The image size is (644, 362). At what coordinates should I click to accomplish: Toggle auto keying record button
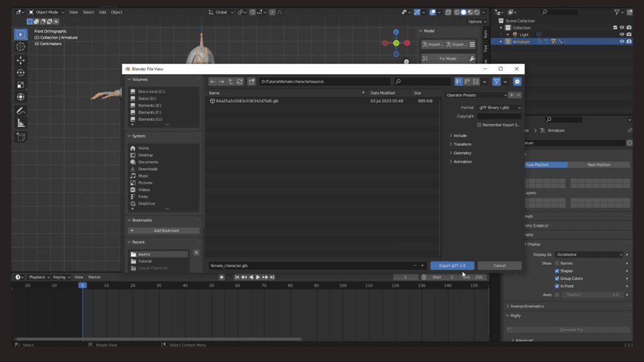[221, 277]
